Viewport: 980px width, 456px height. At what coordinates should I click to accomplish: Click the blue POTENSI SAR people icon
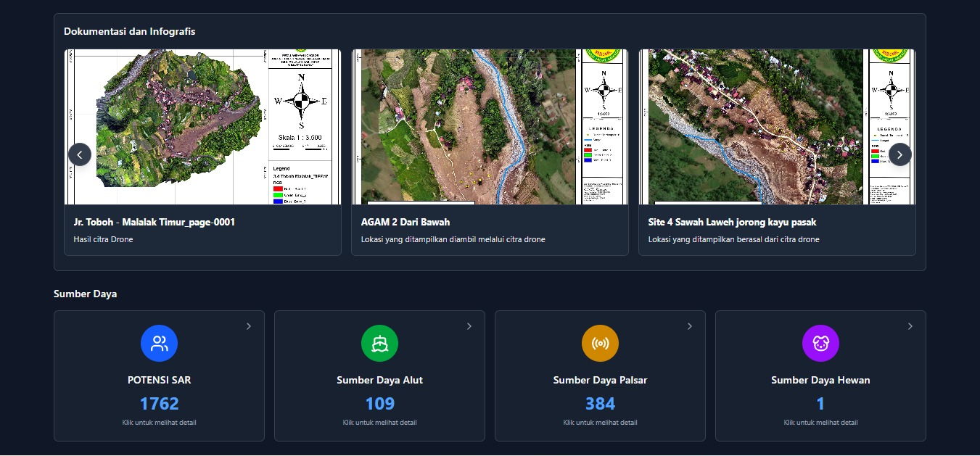point(159,344)
